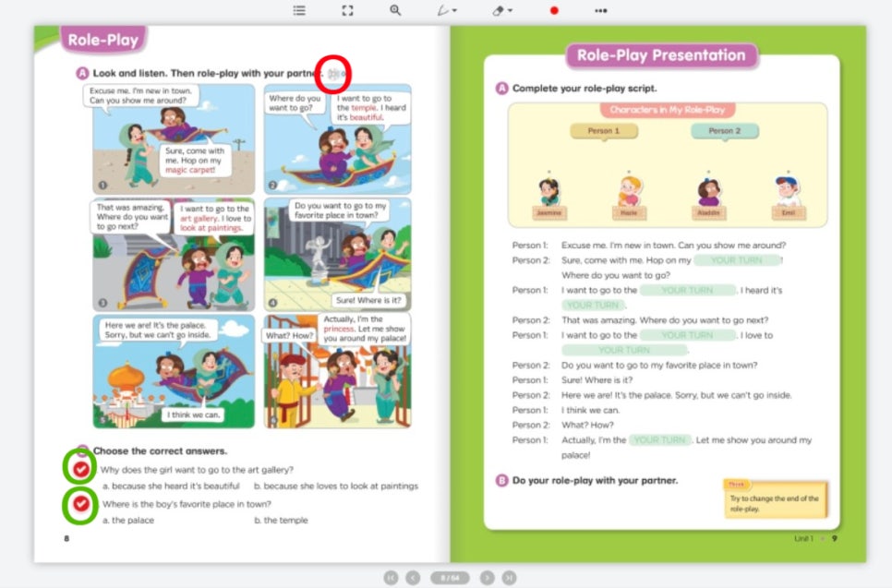Go to the previous page
This screenshot has width=892, height=588.
[x=413, y=578]
